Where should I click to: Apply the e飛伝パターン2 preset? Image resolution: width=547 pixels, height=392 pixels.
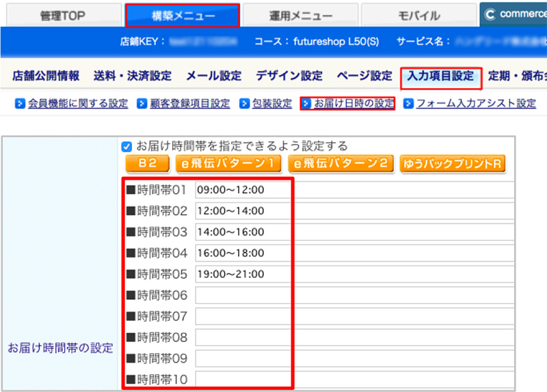341,164
